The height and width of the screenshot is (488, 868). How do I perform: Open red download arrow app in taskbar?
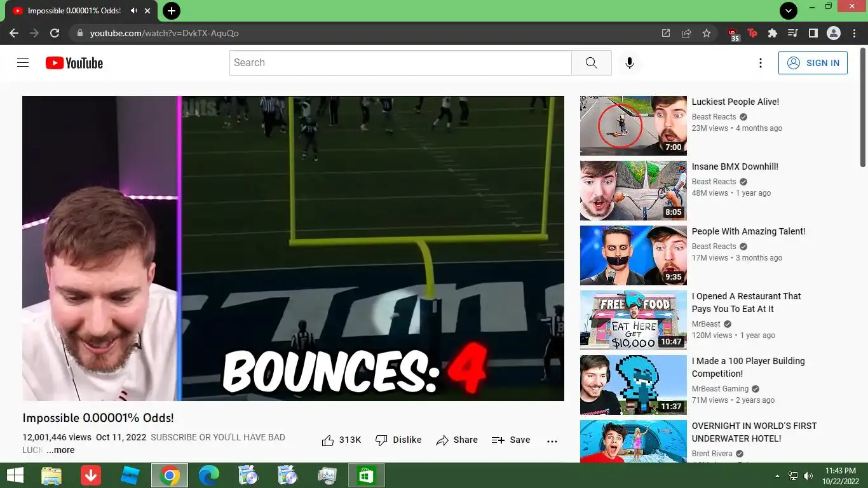[91, 475]
